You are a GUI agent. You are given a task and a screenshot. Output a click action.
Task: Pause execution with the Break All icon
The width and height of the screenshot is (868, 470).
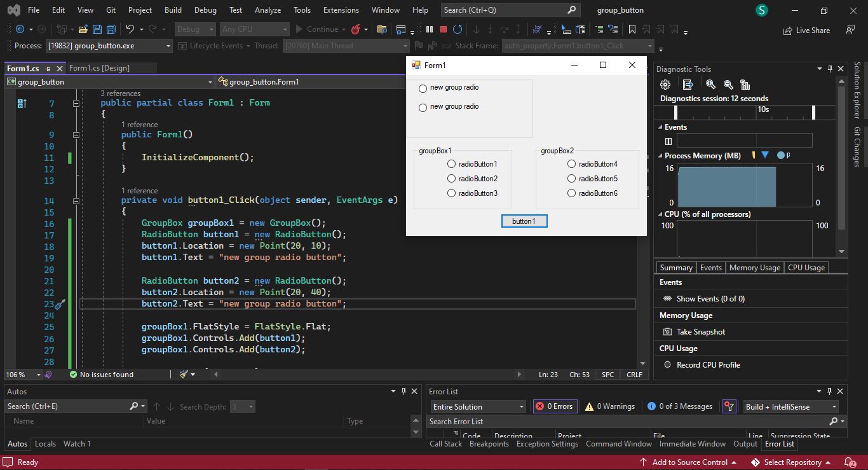coord(430,29)
